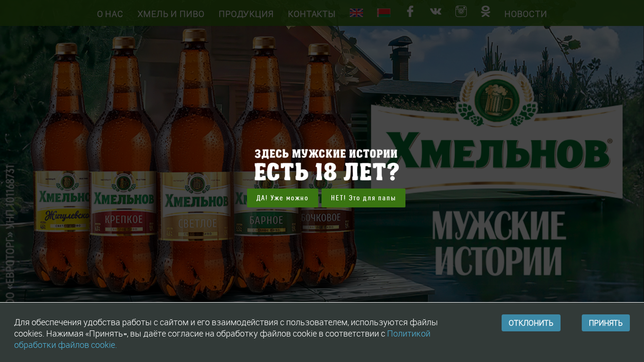644x362 pixels.
Task: Open the Odnoklassniki social icon
Action: tap(486, 11)
